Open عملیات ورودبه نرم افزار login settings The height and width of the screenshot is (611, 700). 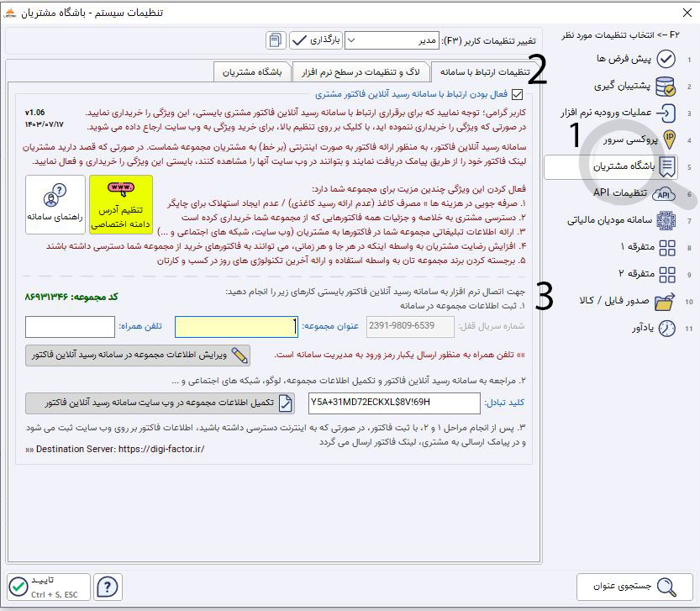pyautogui.click(x=666, y=113)
